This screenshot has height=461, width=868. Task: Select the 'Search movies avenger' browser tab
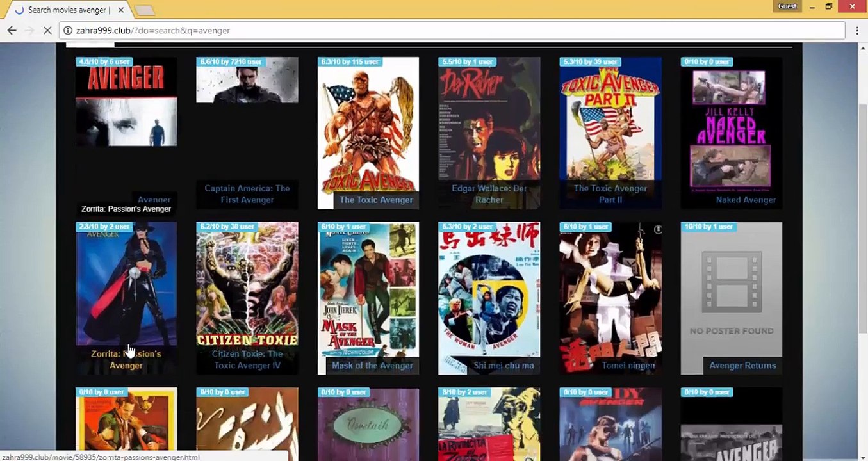tap(68, 10)
